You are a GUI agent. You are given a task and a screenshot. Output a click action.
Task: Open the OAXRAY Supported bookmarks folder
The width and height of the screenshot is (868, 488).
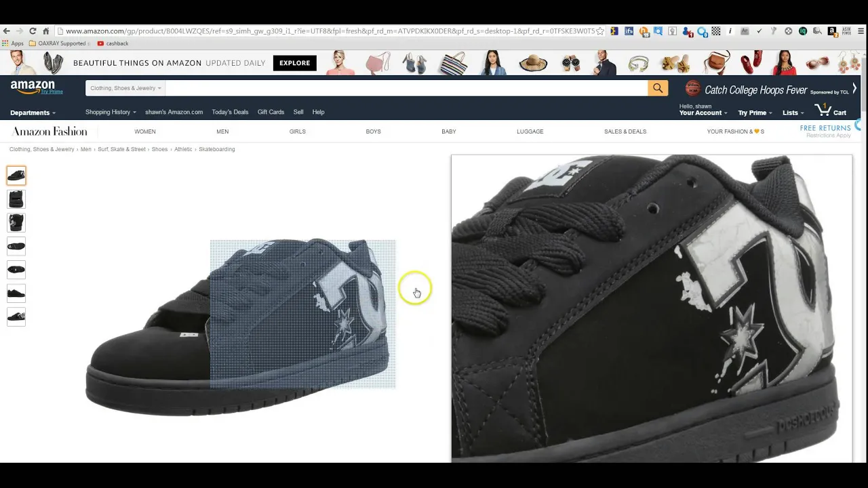(58, 43)
